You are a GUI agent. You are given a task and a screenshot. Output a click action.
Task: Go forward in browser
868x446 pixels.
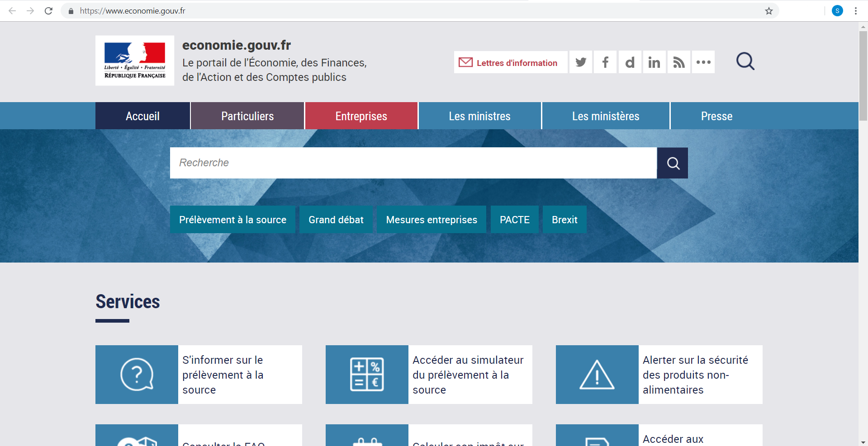(30, 11)
